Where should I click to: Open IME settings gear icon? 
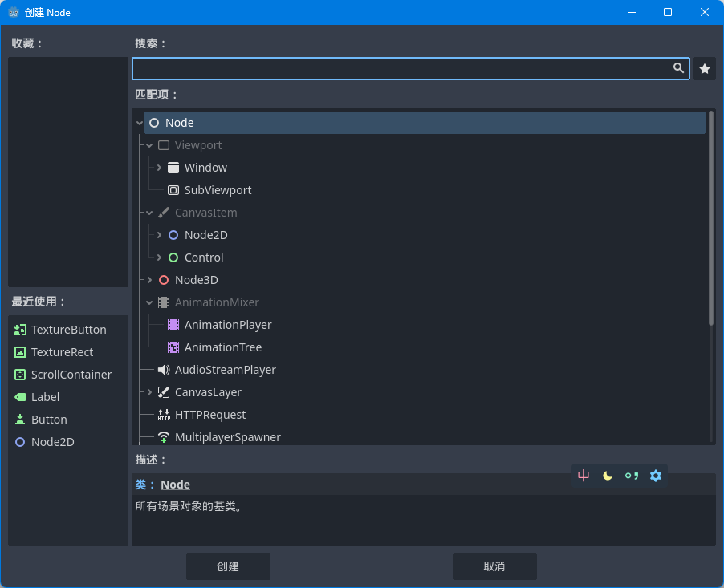656,476
